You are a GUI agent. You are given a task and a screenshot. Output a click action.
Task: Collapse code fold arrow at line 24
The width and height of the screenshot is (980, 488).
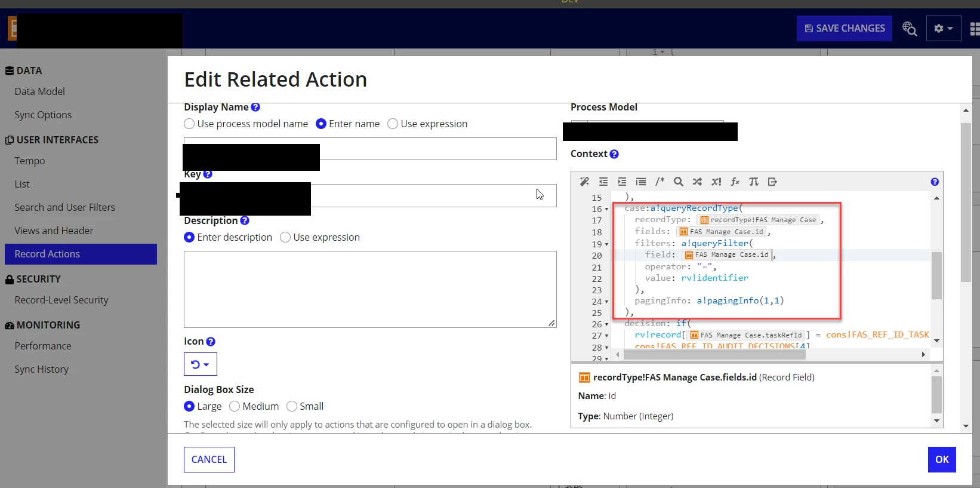pos(606,302)
